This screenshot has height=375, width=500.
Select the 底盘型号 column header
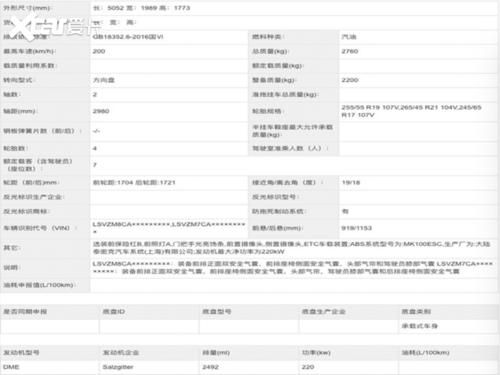[x=217, y=311]
